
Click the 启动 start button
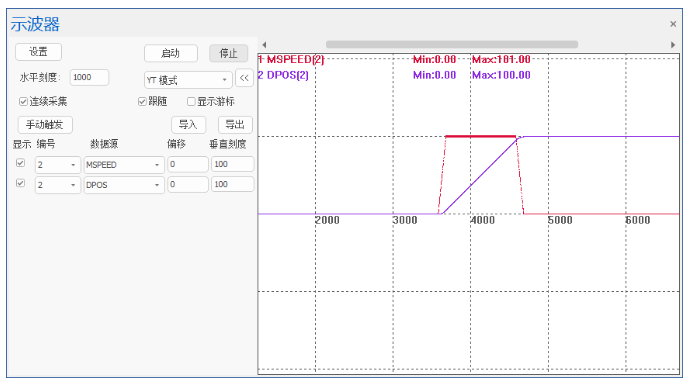(171, 53)
